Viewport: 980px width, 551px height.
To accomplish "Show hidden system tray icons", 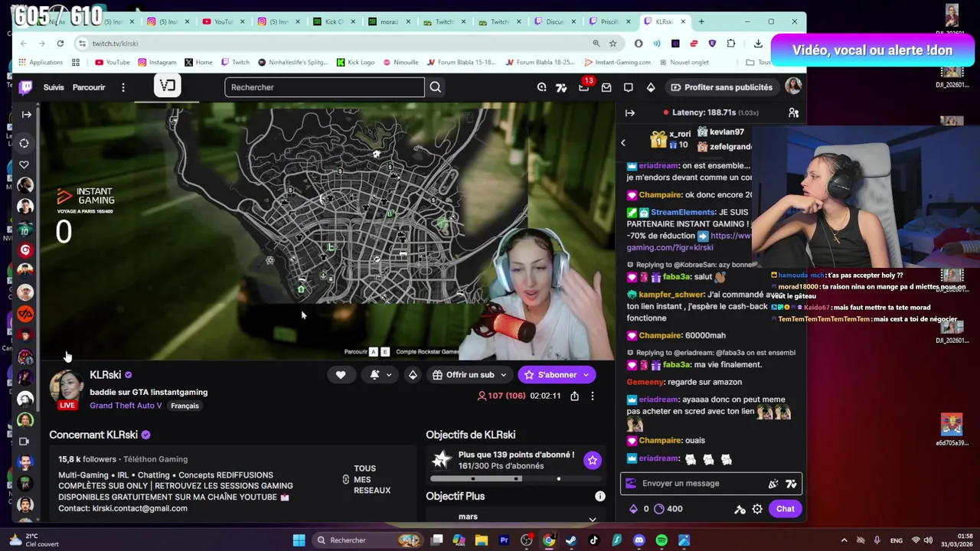I will point(844,540).
